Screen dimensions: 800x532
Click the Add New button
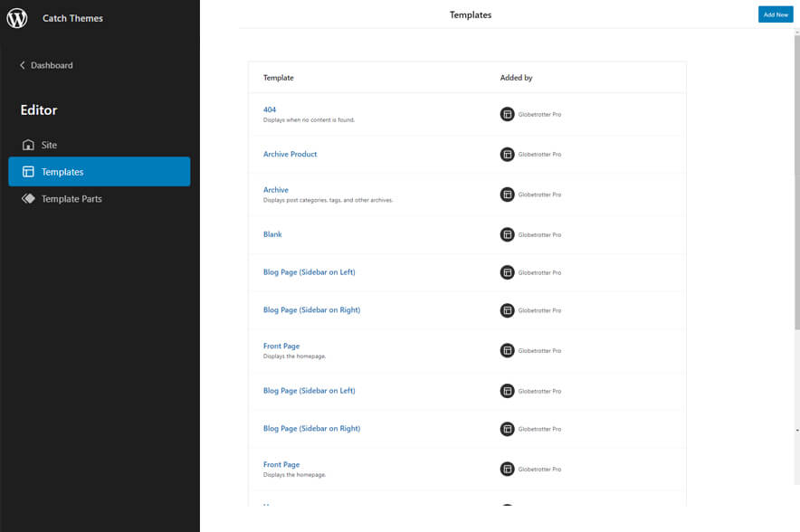(775, 14)
